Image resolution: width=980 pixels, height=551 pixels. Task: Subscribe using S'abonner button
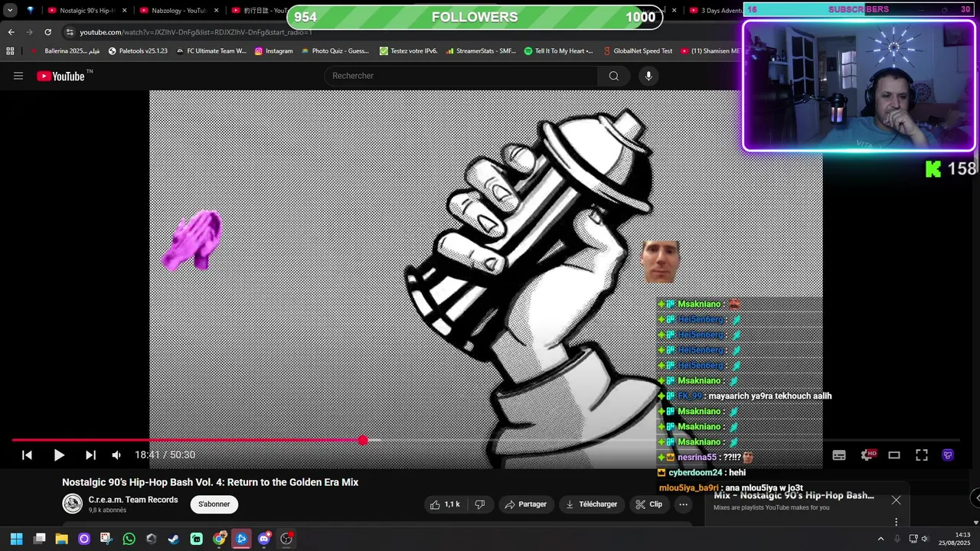[x=214, y=504]
